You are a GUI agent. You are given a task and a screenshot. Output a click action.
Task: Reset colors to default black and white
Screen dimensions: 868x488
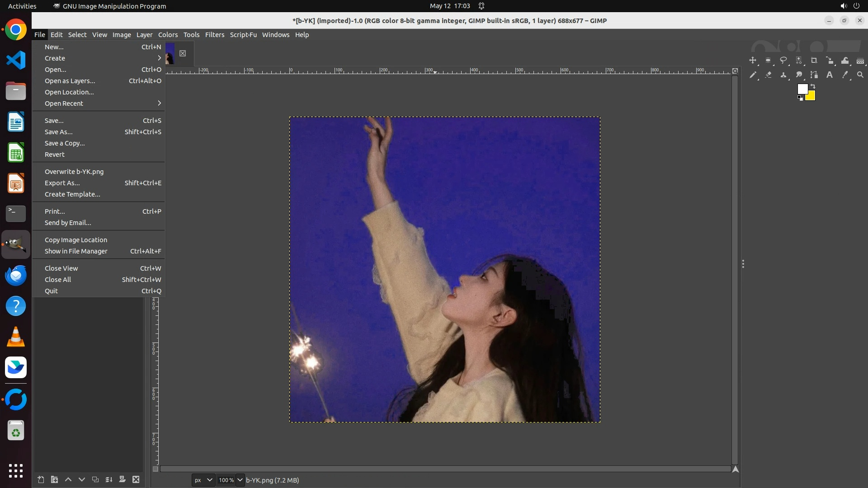(x=800, y=98)
